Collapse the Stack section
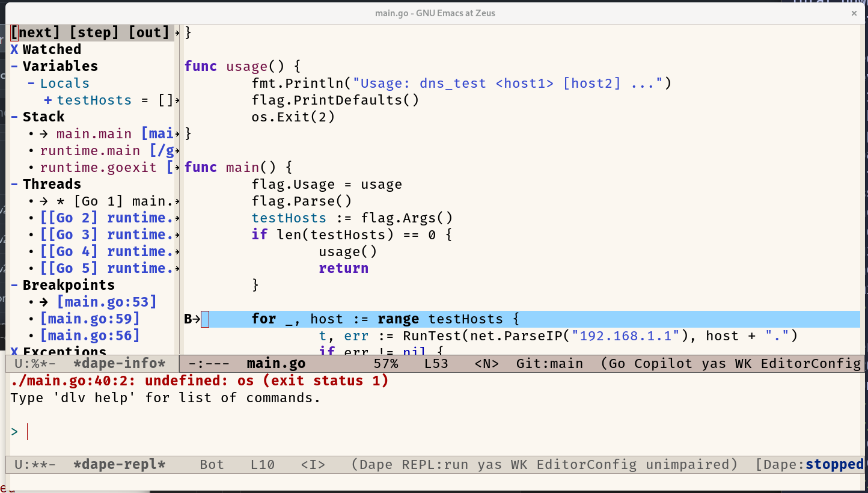This screenshot has width=868, height=493. (14, 117)
